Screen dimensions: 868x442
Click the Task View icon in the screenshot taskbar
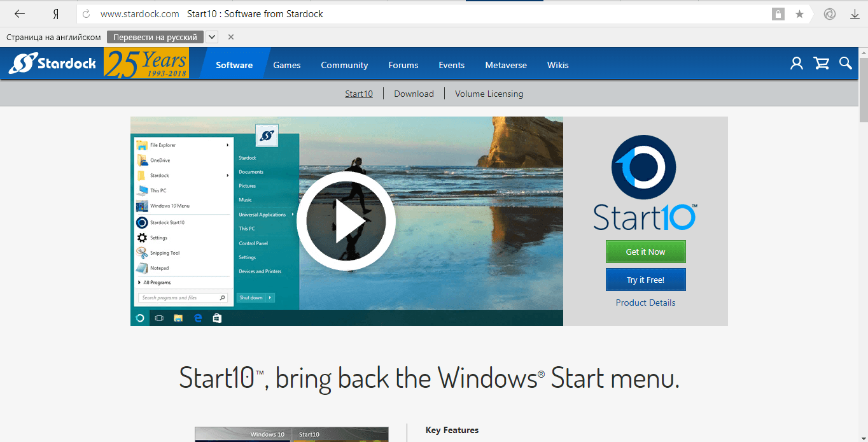159,318
